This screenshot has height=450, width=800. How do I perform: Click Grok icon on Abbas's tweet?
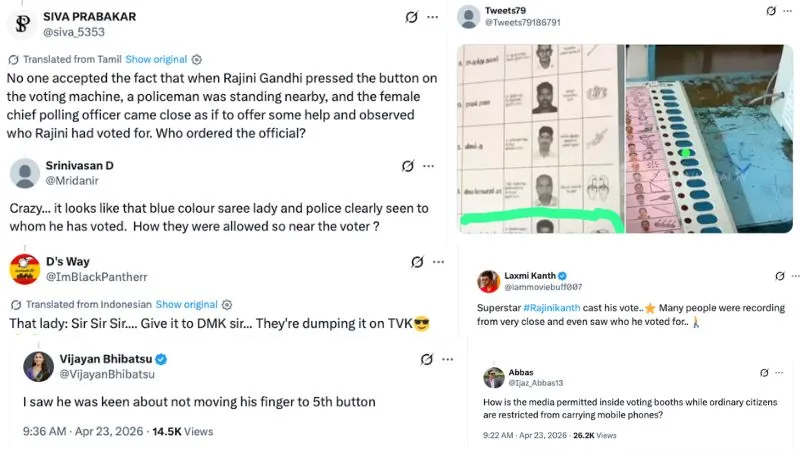[x=764, y=373]
